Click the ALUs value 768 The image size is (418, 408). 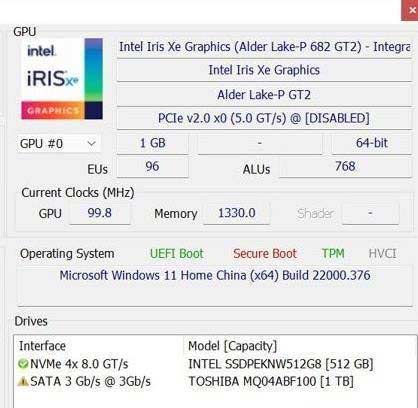[345, 167]
